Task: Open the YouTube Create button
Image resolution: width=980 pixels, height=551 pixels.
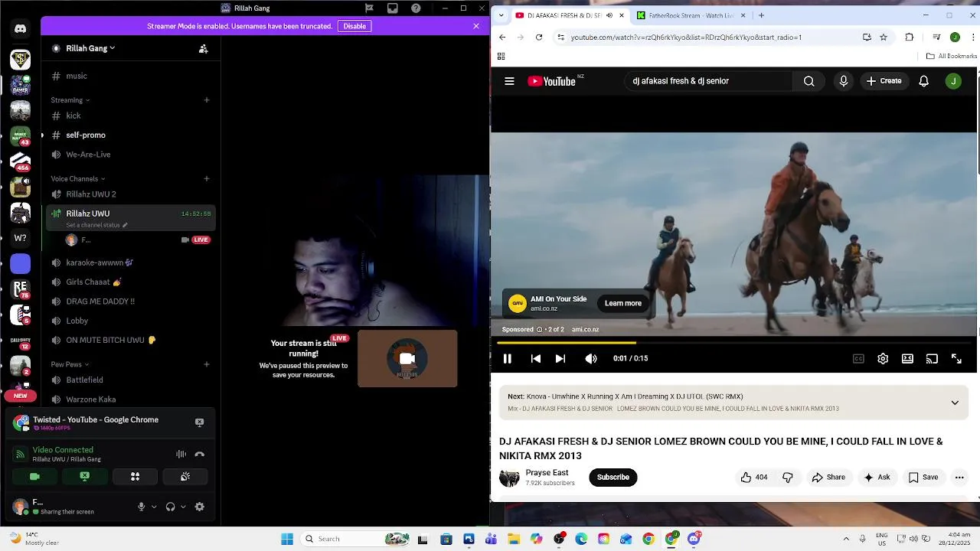Action: pos(884,81)
